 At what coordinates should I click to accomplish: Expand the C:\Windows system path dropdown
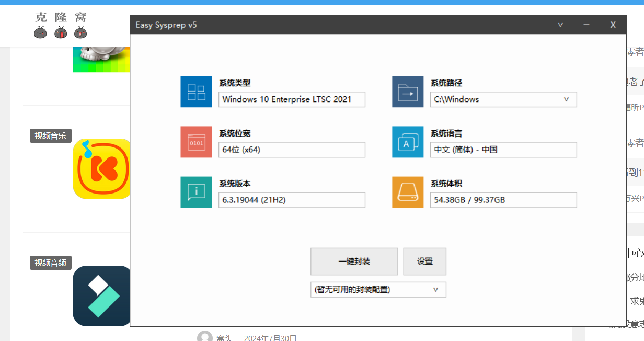(566, 99)
